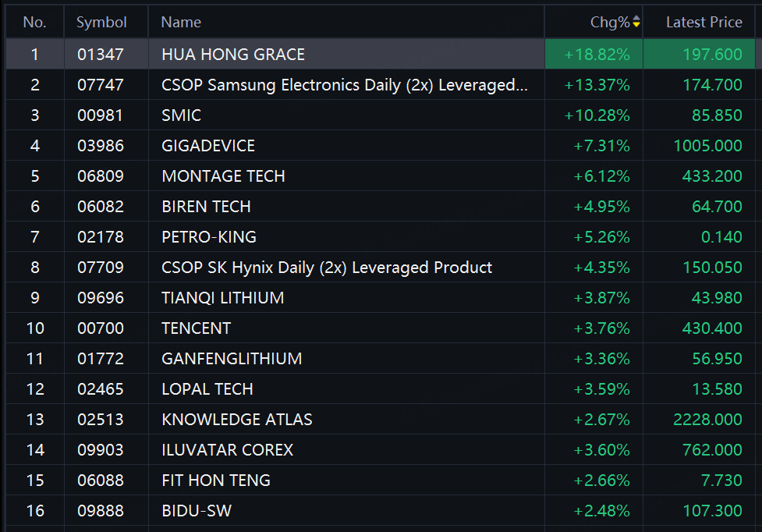Select the HUA HONG GRACE row

point(381,54)
